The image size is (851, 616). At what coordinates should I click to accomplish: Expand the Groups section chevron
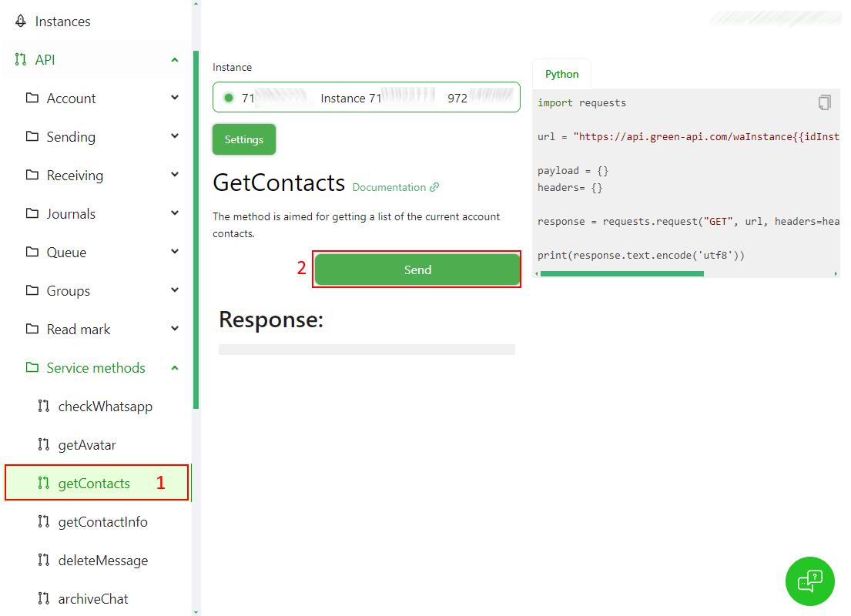[175, 290]
